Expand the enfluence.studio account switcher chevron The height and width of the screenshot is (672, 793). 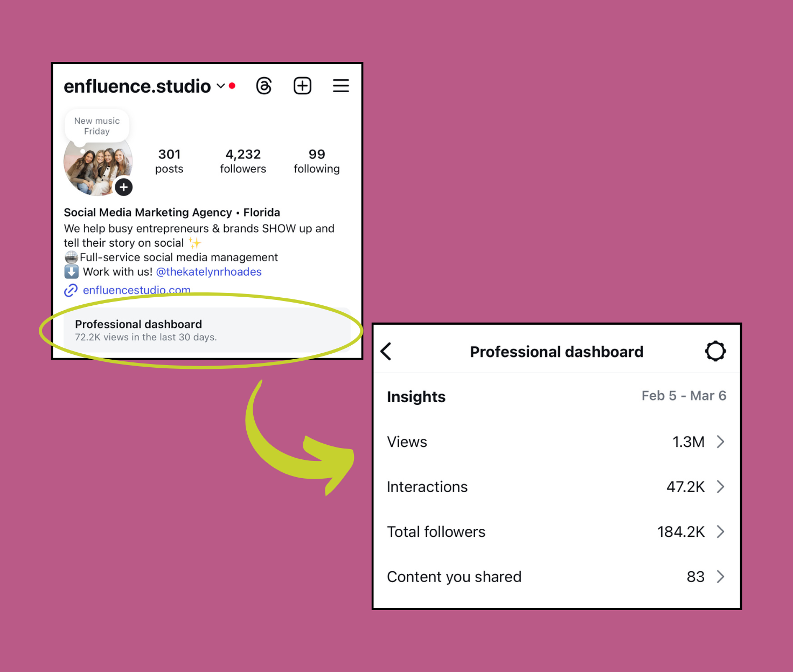coord(220,86)
